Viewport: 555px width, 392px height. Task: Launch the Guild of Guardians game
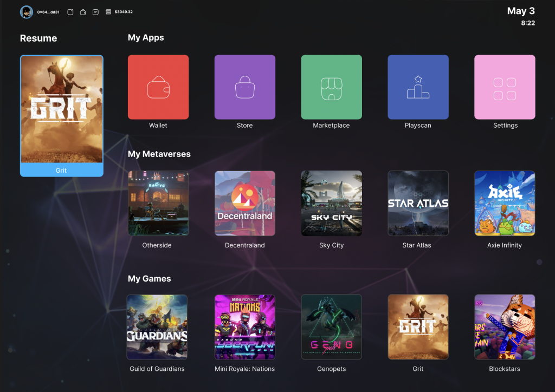(157, 327)
